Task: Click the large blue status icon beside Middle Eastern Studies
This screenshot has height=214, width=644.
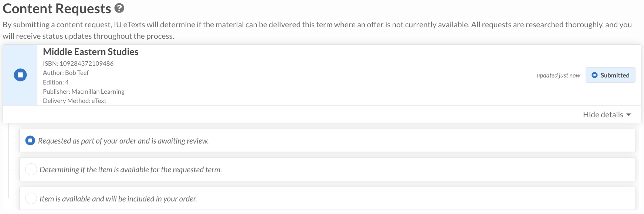Action: pyautogui.click(x=20, y=75)
